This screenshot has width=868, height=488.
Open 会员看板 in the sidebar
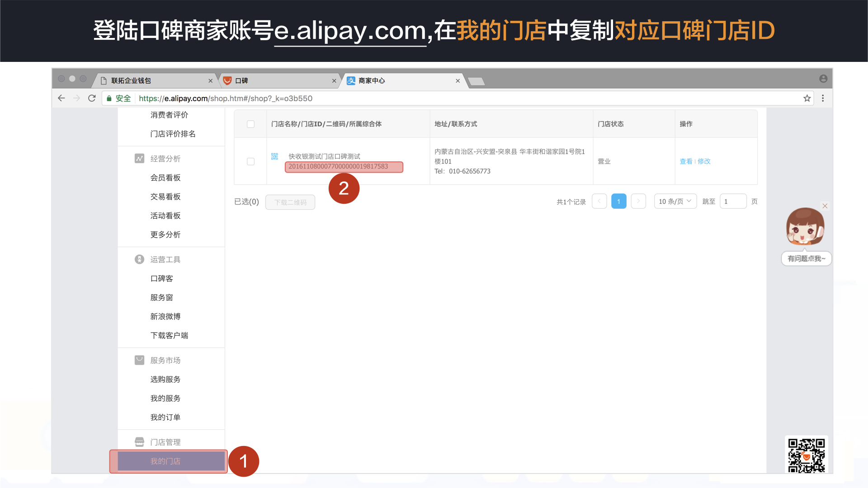click(165, 178)
